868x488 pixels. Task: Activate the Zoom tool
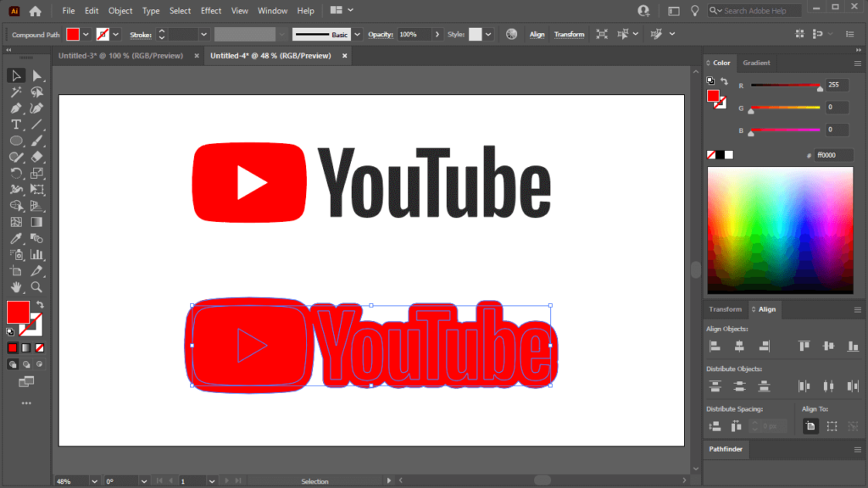pyautogui.click(x=36, y=287)
